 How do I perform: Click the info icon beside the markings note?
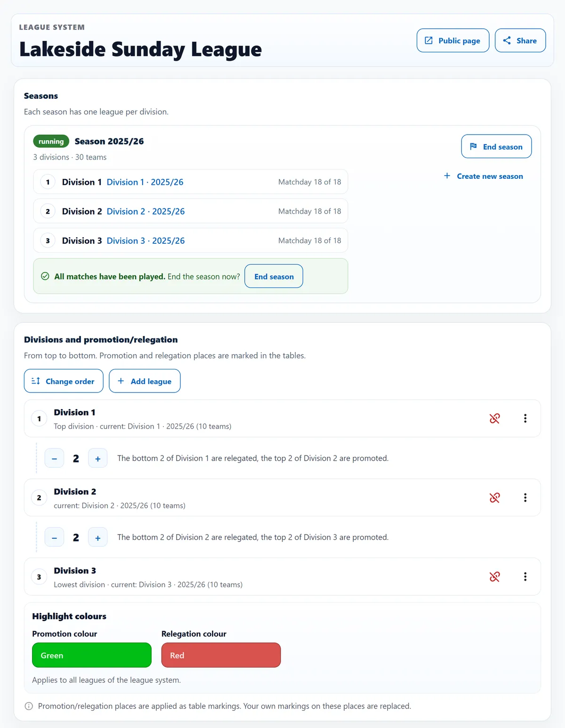[29, 706]
